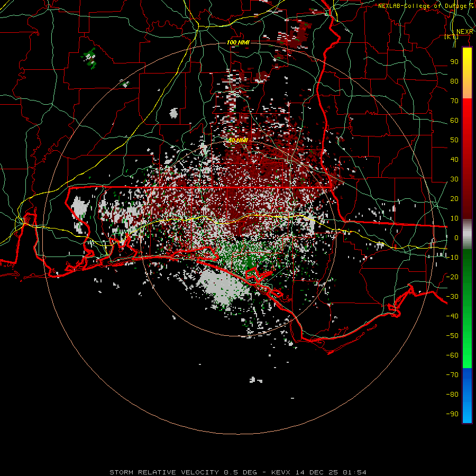Click the isolated green echo cluster in the northwest
Viewport: 476px width, 476px height.
91,59
